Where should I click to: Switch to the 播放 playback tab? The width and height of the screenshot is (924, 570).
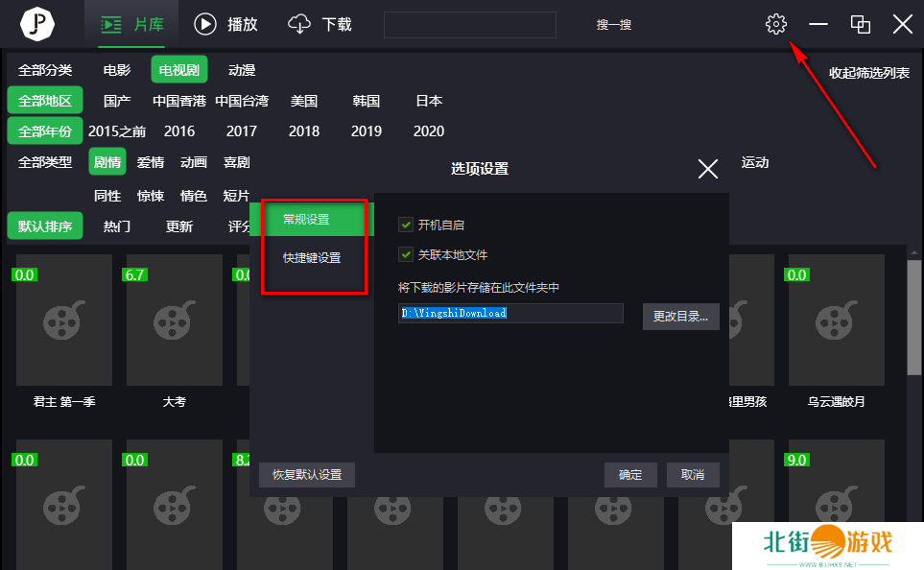point(226,25)
